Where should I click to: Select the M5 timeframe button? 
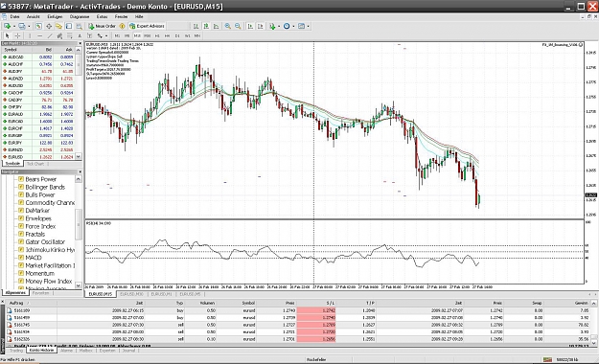coord(127,35)
